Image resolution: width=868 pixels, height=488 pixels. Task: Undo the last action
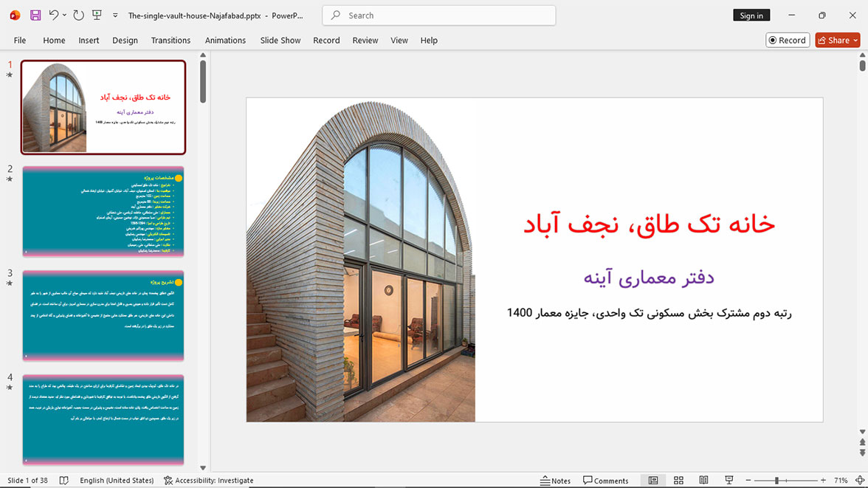point(53,15)
